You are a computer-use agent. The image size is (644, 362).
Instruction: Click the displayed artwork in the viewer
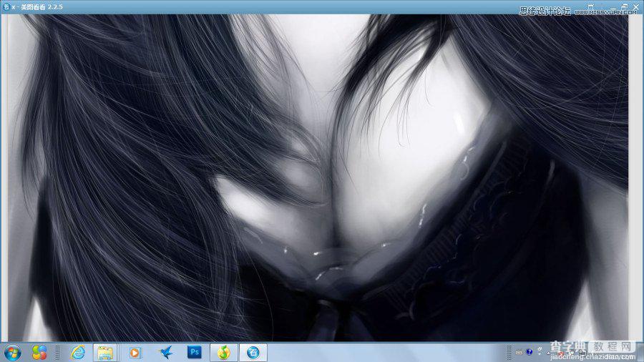tap(318, 177)
